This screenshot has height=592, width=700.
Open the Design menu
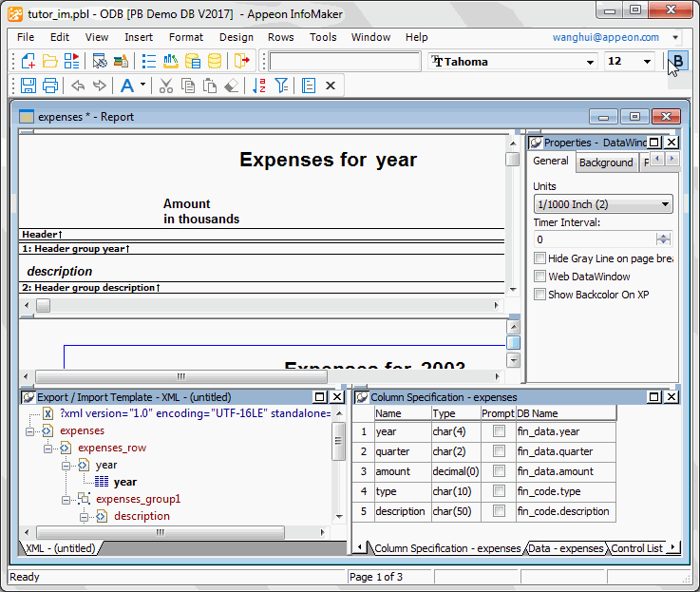click(236, 37)
